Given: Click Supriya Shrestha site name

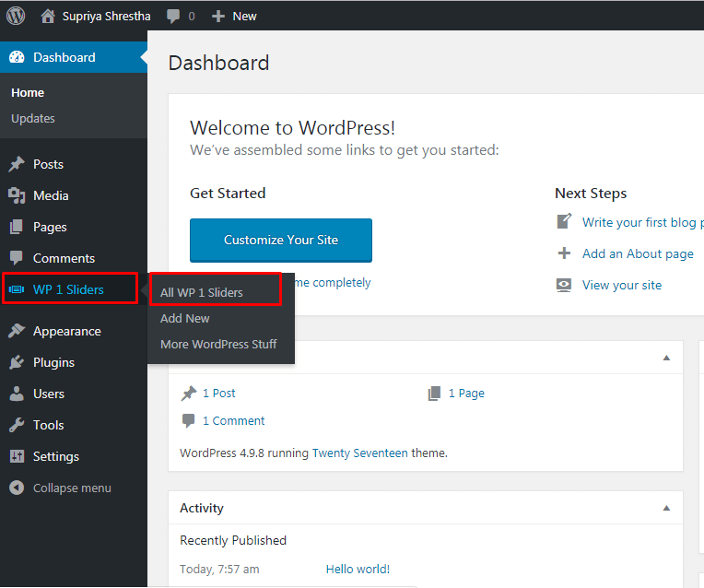Looking at the screenshot, I should pos(106,17).
